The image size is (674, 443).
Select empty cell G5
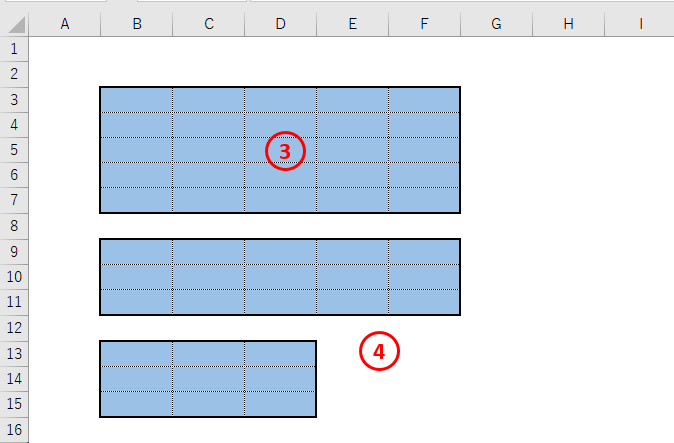(x=496, y=150)
